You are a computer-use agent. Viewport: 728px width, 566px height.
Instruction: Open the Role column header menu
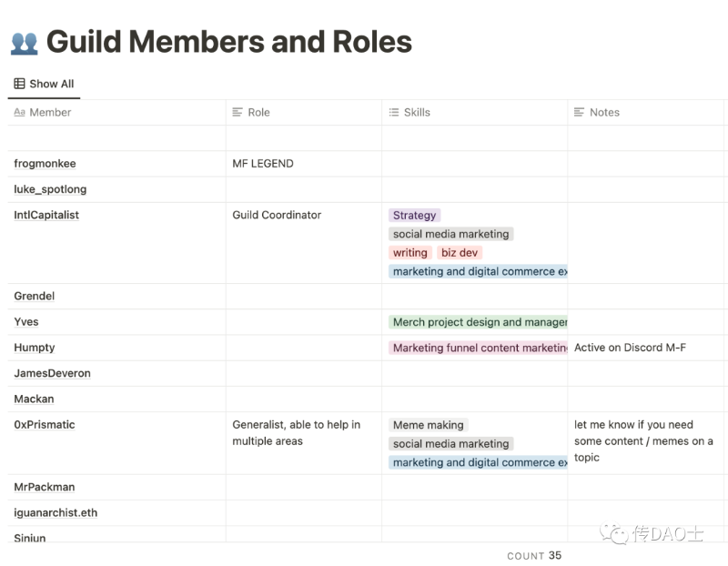[x=258, y=113]
